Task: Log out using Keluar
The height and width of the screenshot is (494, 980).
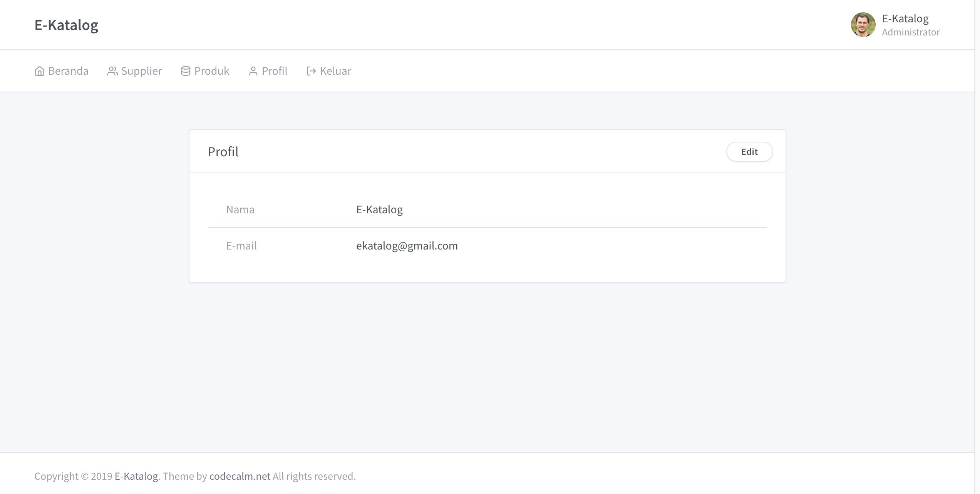Action: (x=335, y=71)
